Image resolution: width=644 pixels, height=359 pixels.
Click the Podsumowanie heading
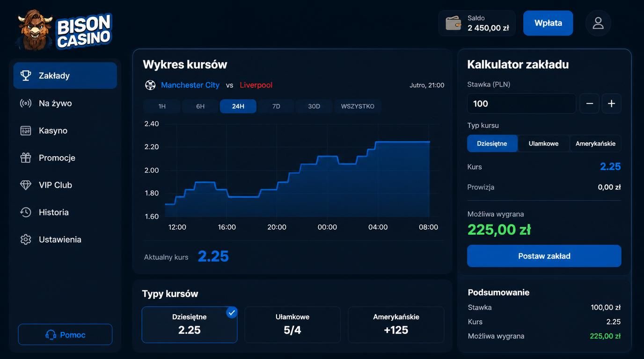(x=498, y=292)
